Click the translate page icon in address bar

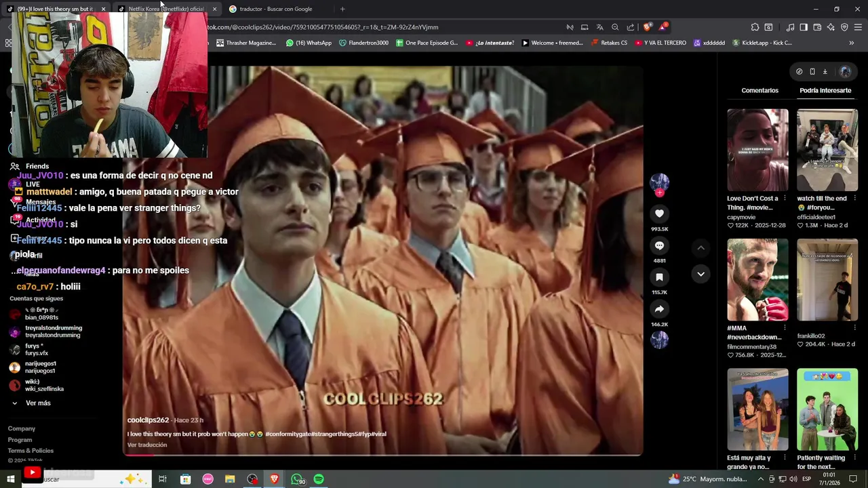click(x=599, y=27)
